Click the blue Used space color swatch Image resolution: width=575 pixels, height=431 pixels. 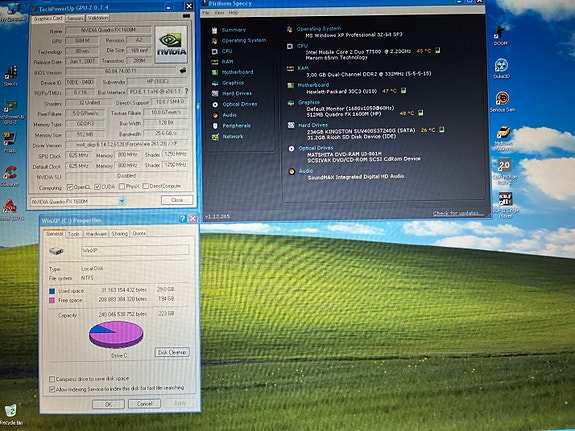52,291
